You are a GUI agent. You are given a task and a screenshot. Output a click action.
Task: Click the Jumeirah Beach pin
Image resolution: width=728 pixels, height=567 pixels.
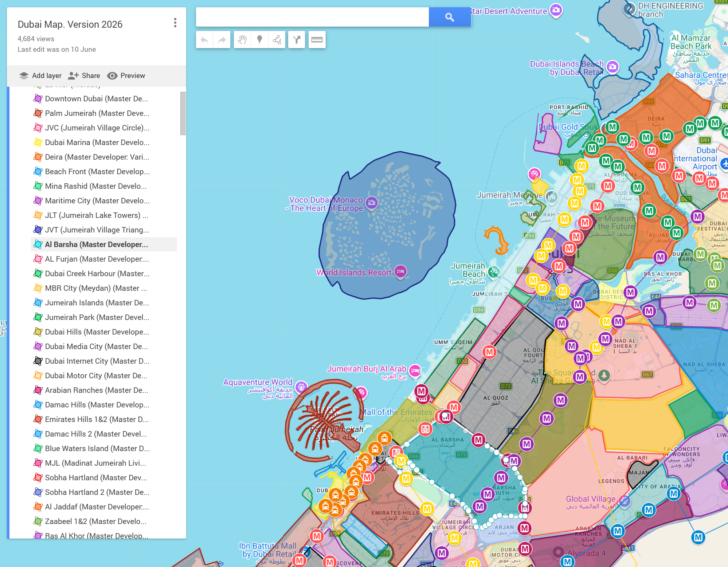[x=493, y=272]
